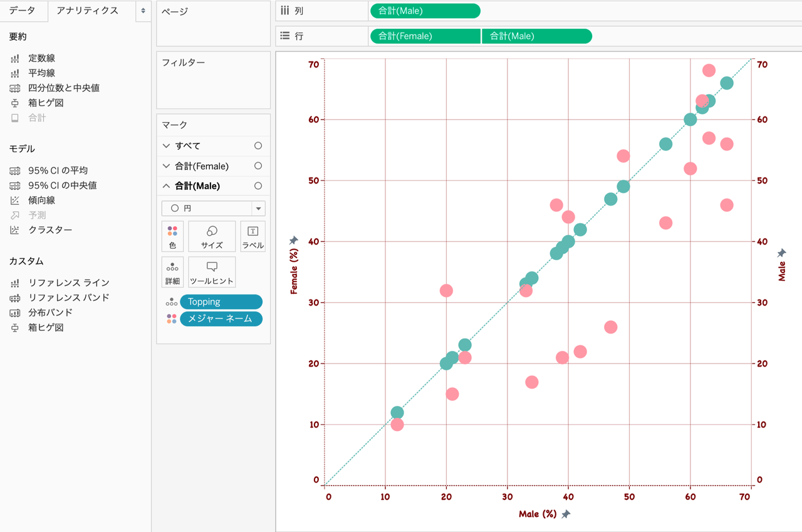Screen dimensions: 802x532
Task: Click the フィルター shelf label
Action: click(184, 63)
